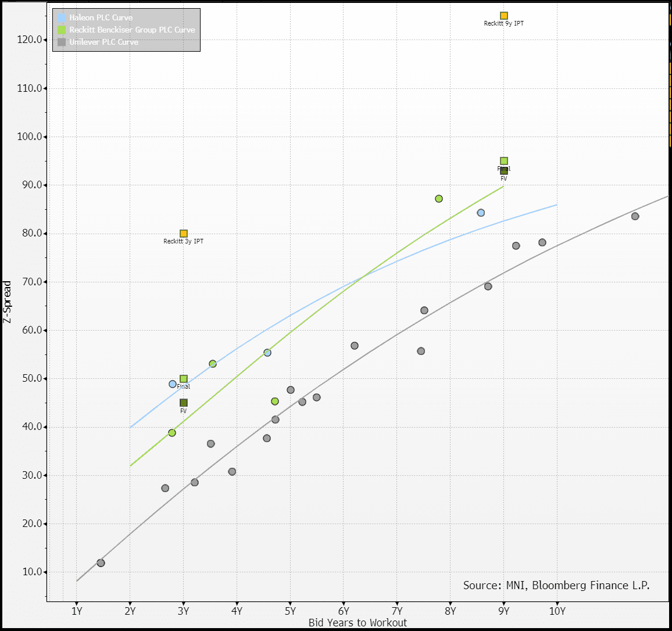Screen dimensions: 672x631
Task: Click the dark green FV square at 9Y
Action: click(504, 171)
